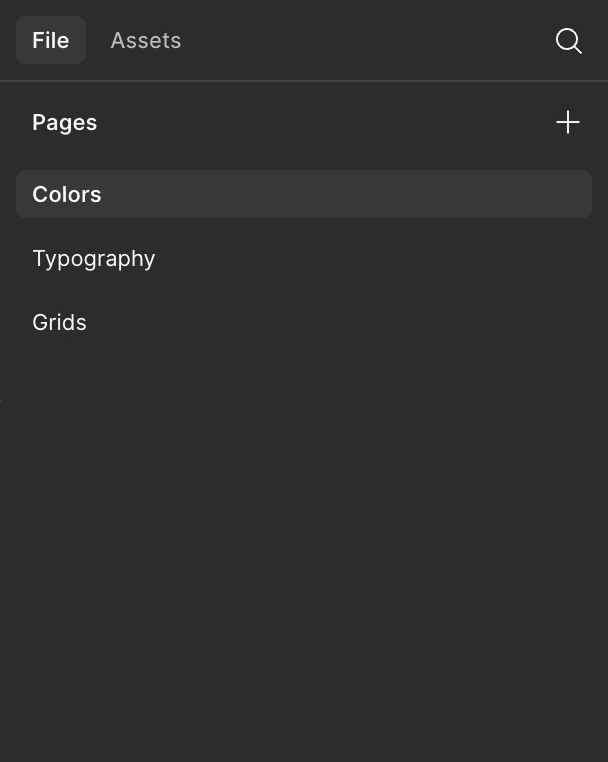Viewport: 608px width, 762px height.
Task: Switch to the page named Typography
Action: (x=94, y=258)
